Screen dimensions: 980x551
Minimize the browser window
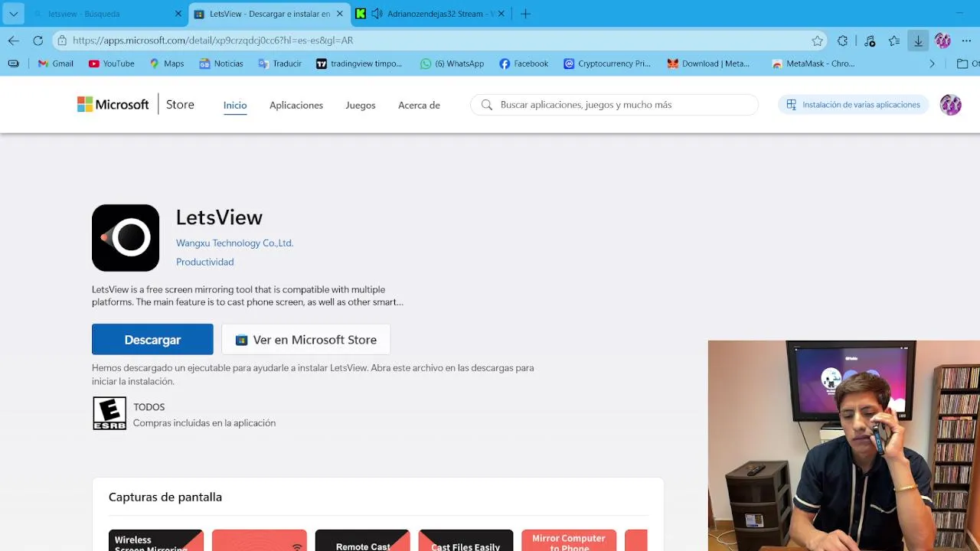(959, 13)
